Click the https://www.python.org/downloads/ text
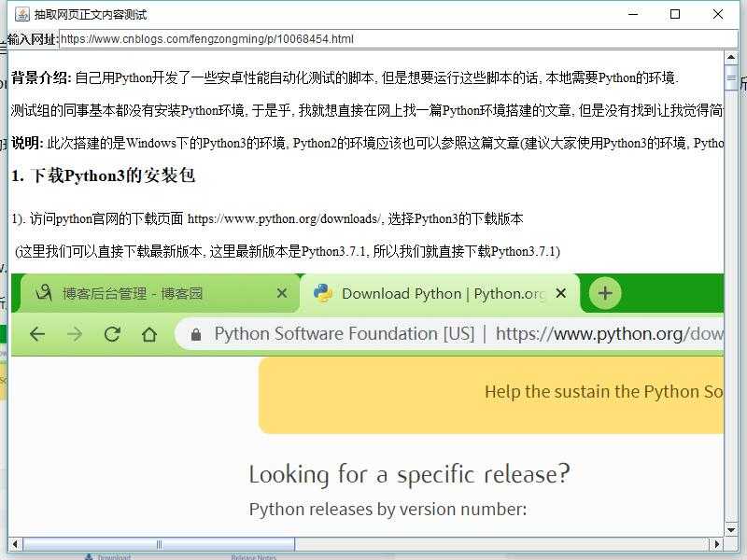This screenshot has width=747, height=560. click(284, 219)
